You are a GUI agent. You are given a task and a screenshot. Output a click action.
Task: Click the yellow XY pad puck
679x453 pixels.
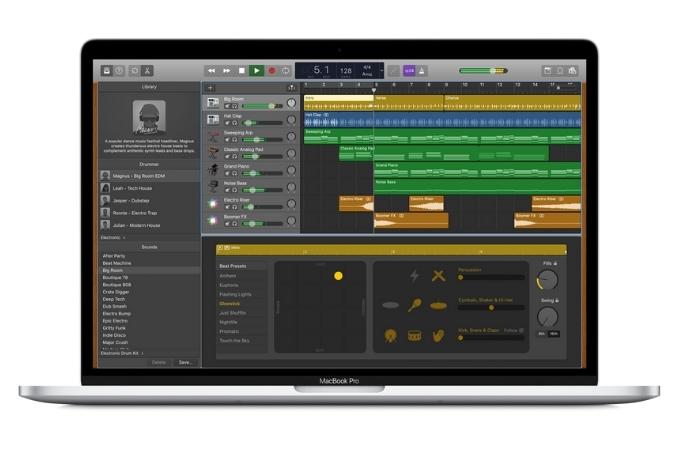pyautogui.click(x=339, y=276)
